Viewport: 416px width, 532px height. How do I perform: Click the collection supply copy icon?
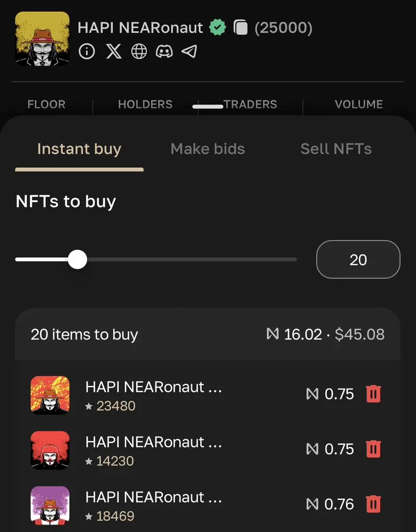[x=241, y=28]
